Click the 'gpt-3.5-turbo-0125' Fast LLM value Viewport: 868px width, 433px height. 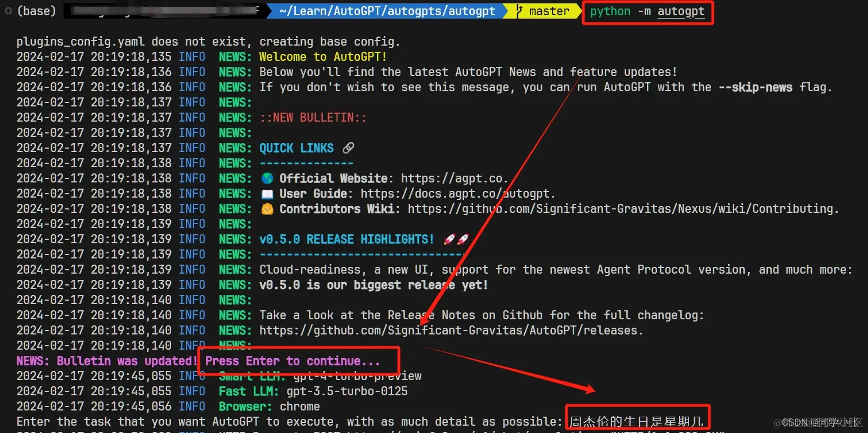click(x=347, y=391)
